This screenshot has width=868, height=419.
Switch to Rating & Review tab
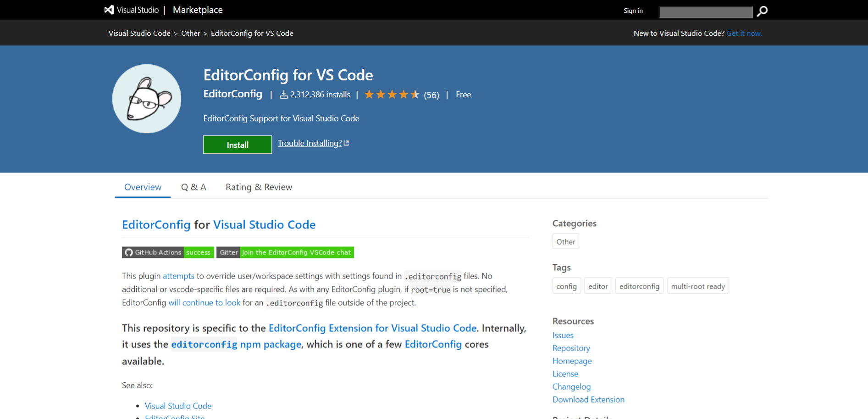[x=259, y=187]
